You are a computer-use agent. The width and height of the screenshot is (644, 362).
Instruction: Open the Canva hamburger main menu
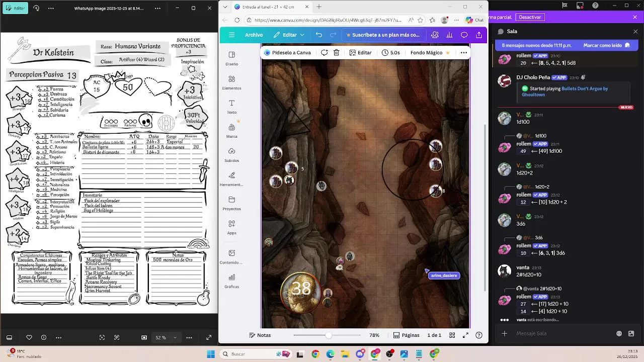point(231,35)
